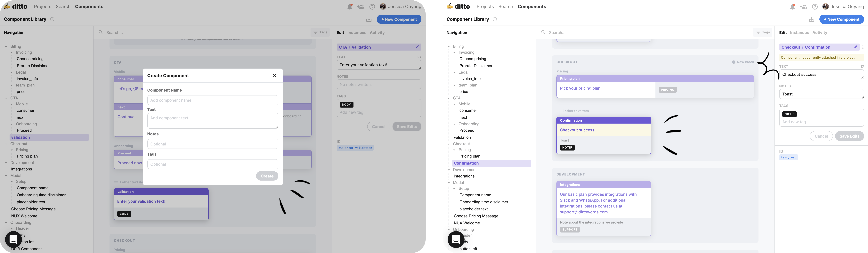This screenshot has width=868, height=253.
Task: Click pencil icon beside CTA / validation
Action: click(417, 47)
